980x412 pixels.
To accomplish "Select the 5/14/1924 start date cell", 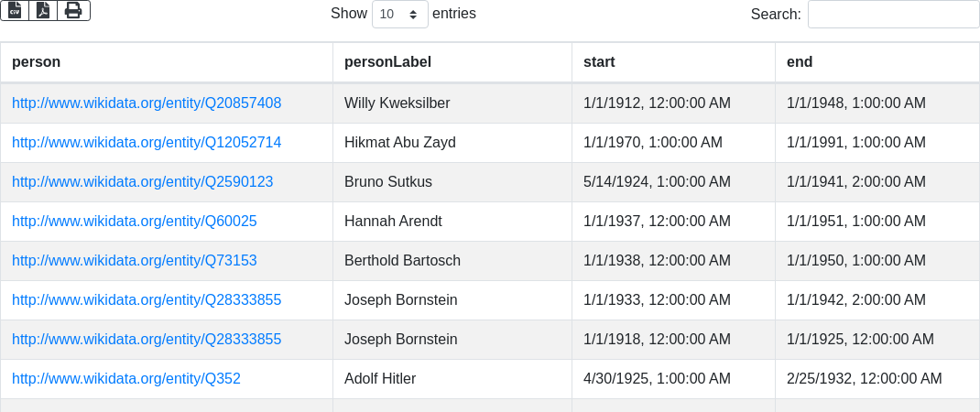I will (674, 182).
